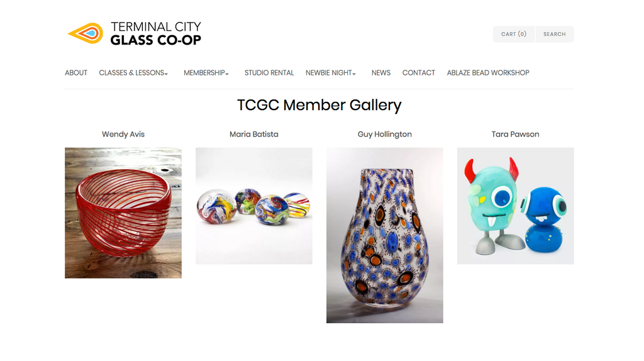Click the Terminal City Glass Co-op logo
The image size is (644, 361).
click(x=135, y=33)
